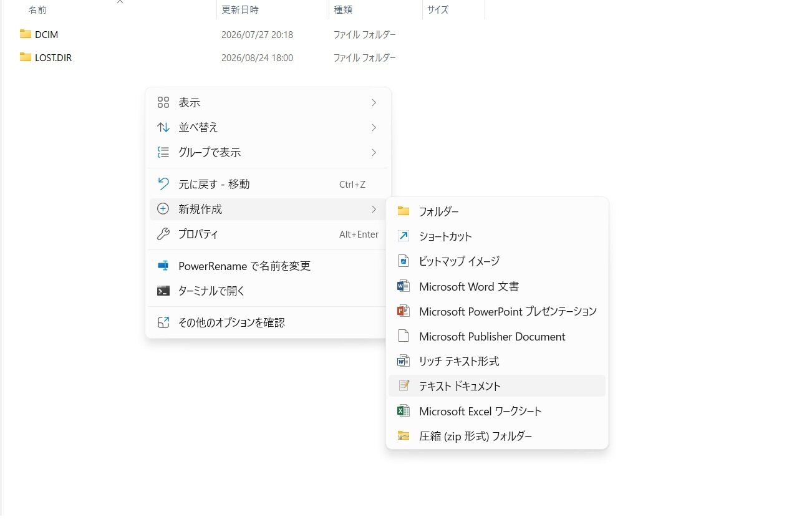Select PowerRename で名前を変更 menu entry
The height and width of the screenshot is (522, 812).
click(x=268, y=266)
